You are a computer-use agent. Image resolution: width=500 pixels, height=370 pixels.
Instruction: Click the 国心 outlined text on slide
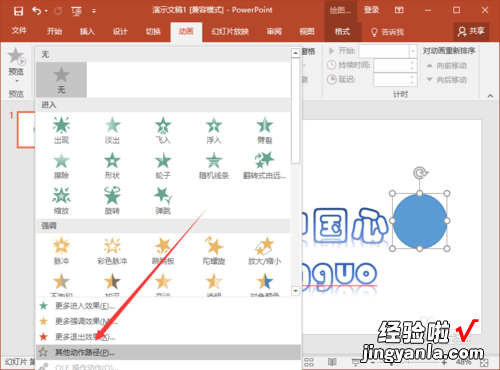click(x=350, y=226)
